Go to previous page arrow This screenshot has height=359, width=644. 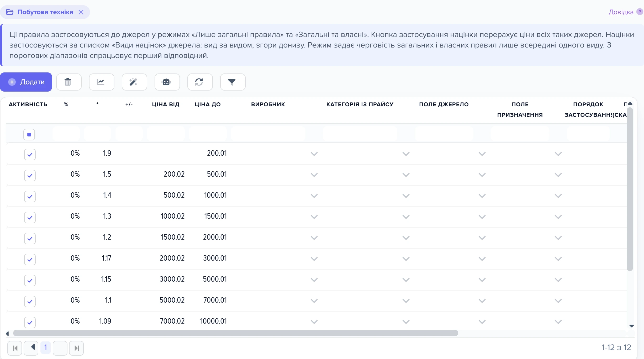(x=31, y=348)
